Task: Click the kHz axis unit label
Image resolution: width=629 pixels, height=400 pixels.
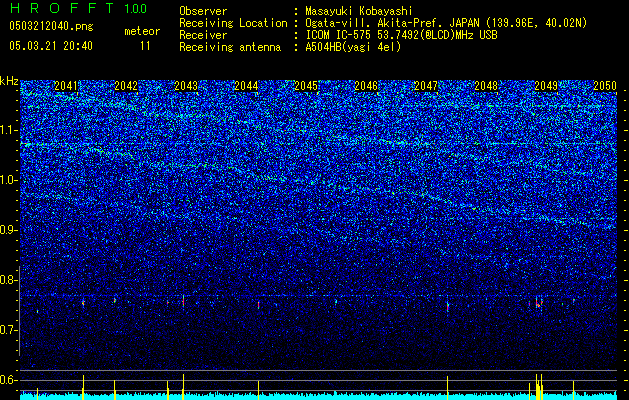Action: coord(9,81)
